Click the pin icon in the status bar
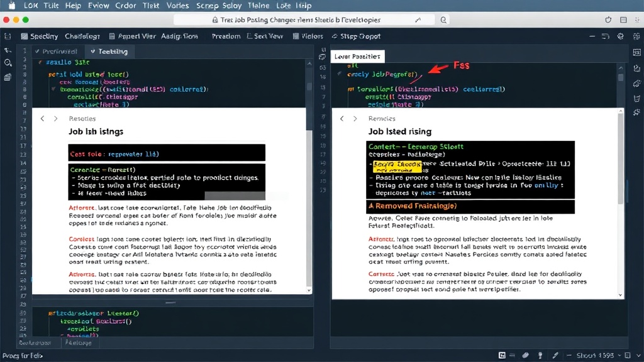 point(540,356)
